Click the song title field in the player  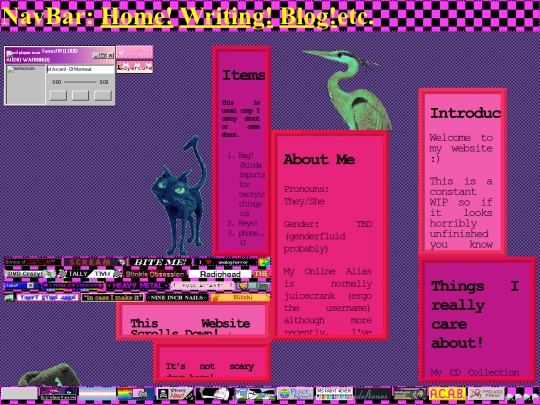80,69
